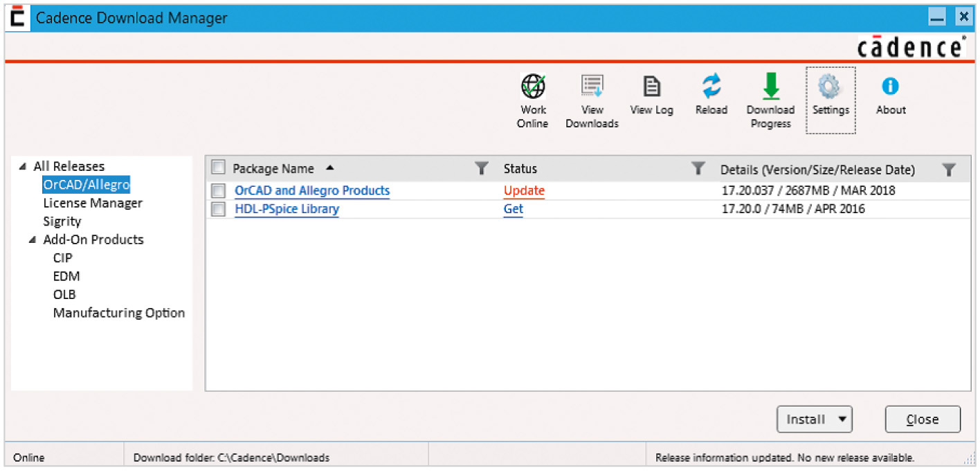980x472 pixels.
Task: Click the Get status link
Action: click(x=513, y=209)
